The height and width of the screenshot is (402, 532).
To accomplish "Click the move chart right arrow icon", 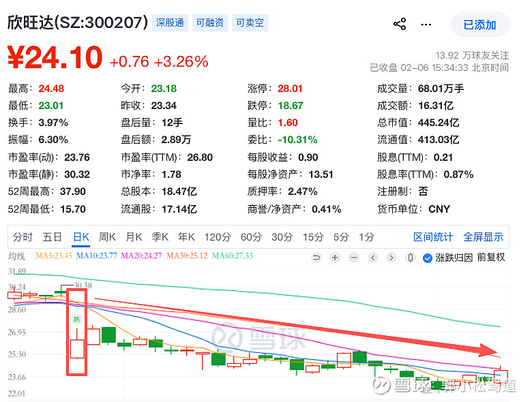I will pyautogui.click(x=391, y=258).
